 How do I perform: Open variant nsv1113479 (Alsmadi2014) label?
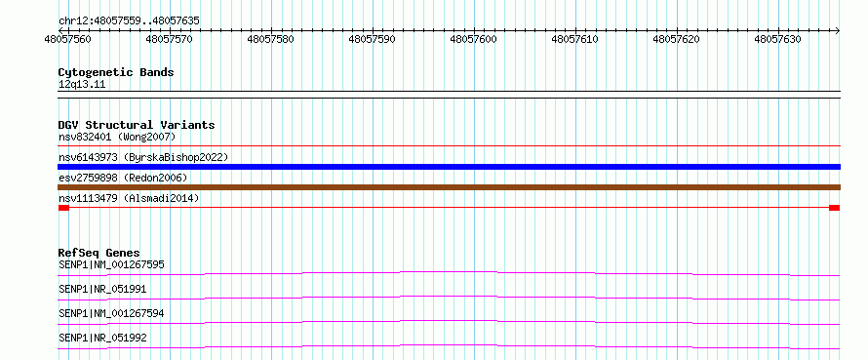(129, 198)
